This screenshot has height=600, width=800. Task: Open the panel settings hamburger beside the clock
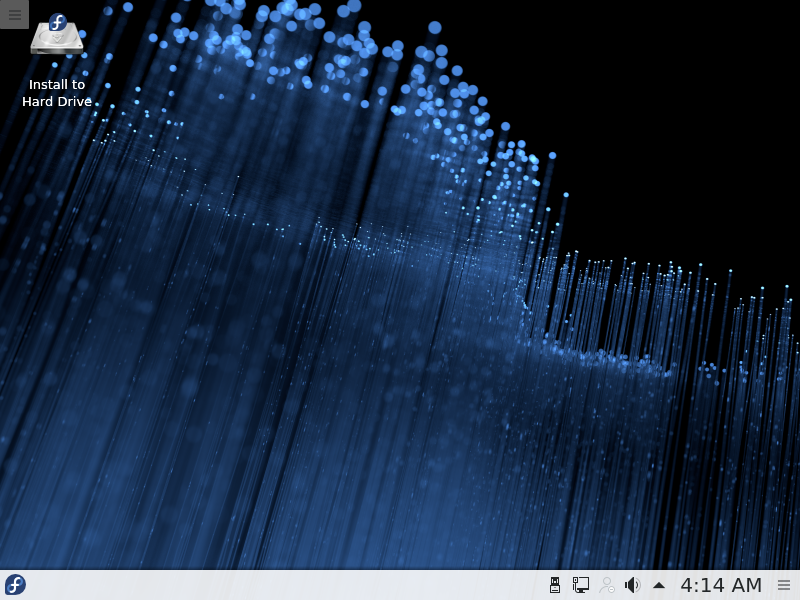(784, 585)
